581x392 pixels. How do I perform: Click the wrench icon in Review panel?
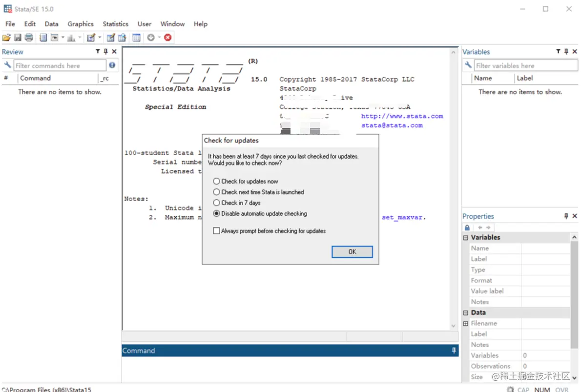(x=7, y=65)
